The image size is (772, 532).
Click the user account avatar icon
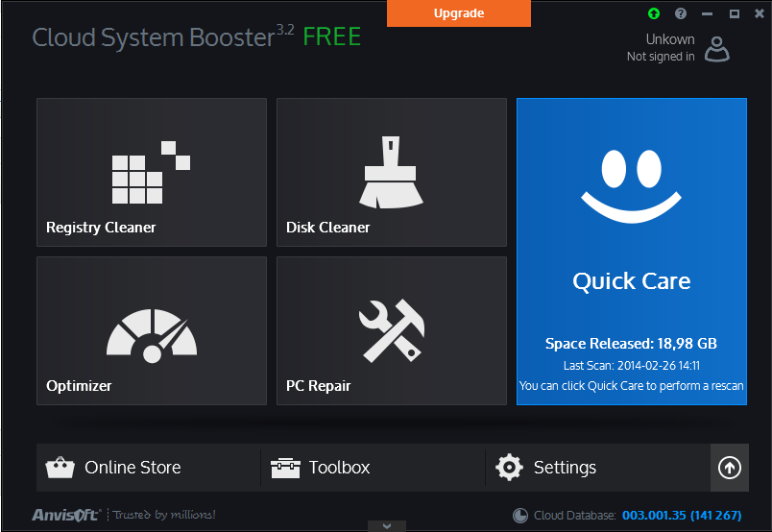(717, 49)
